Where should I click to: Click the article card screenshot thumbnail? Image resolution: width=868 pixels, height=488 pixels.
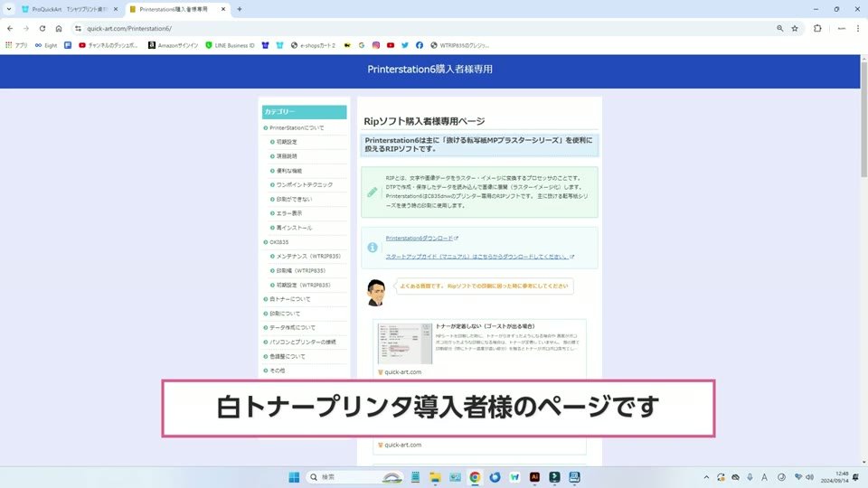click(x=405, y=343)
